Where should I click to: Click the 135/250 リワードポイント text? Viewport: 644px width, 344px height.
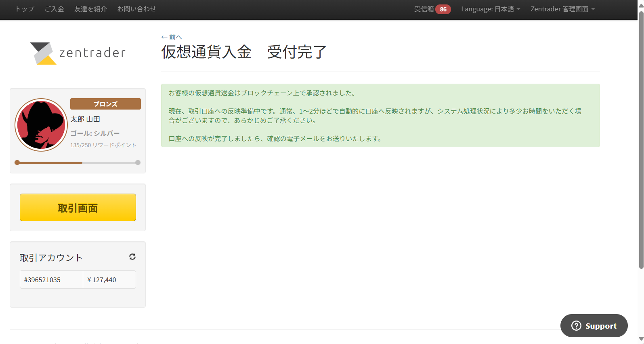click(103, 145)
